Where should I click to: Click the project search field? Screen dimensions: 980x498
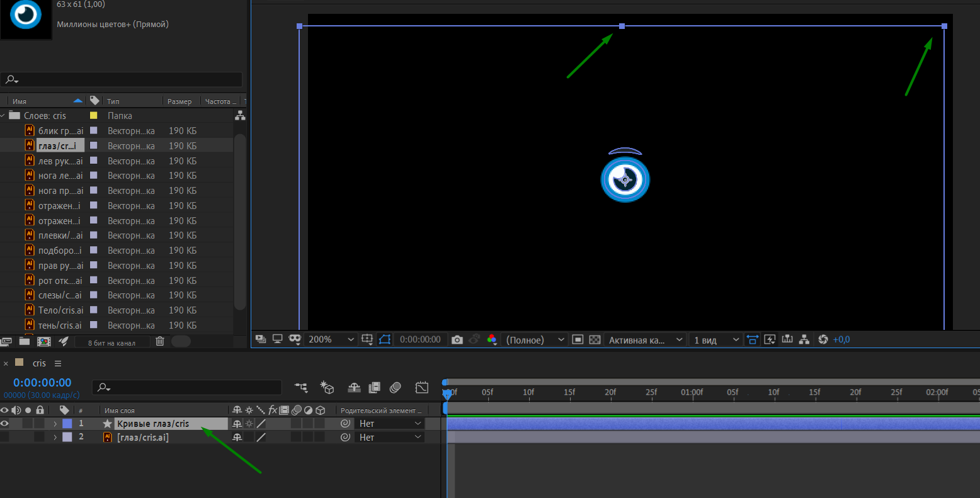pos(122,79)
